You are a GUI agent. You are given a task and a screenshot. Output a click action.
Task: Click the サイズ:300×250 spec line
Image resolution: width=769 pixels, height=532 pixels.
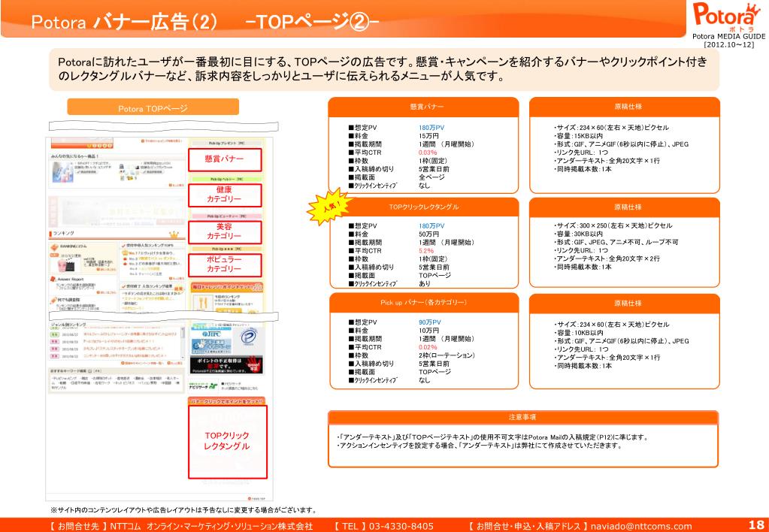point(613,226)
